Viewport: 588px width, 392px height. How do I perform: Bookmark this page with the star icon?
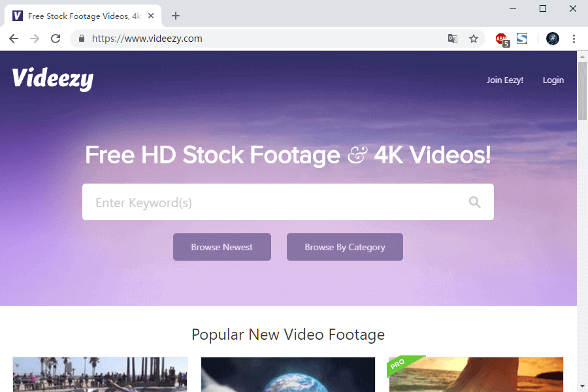(x=474, y=39)
